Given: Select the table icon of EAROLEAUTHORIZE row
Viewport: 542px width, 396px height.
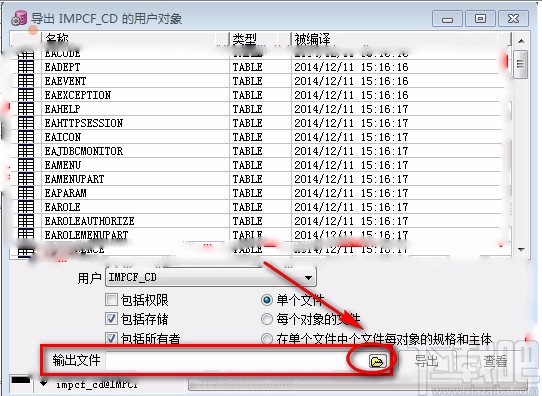Looking at the screenshot, I should click(x=26, y=221).
